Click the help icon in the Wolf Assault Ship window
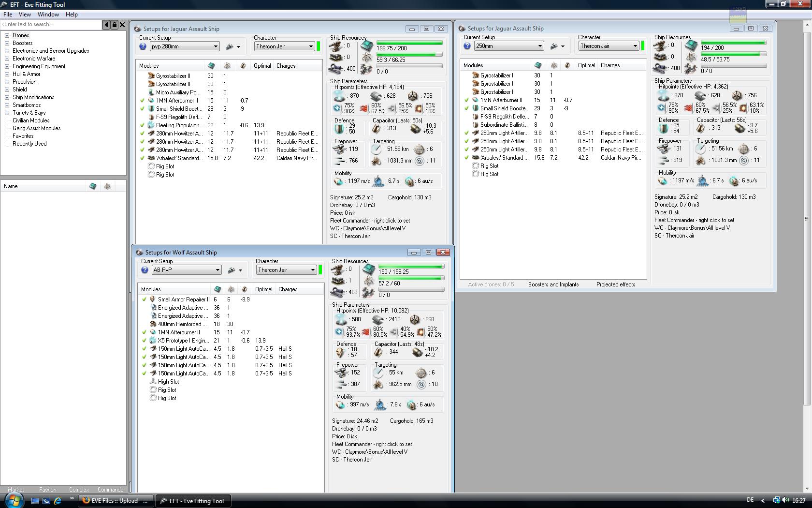The height and width of the screenshot is (508, 812). pyautogui.click(x=145, y=270)
